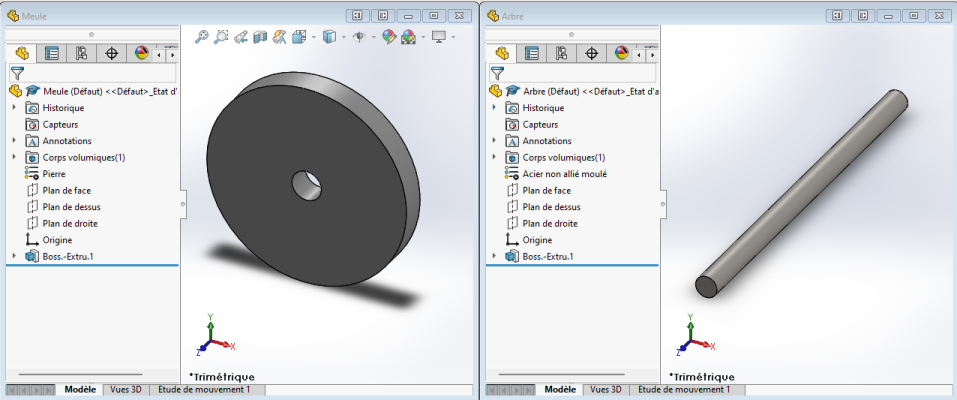Expand Corps volumiques(1) in Meule tree

tap(14, 157)
